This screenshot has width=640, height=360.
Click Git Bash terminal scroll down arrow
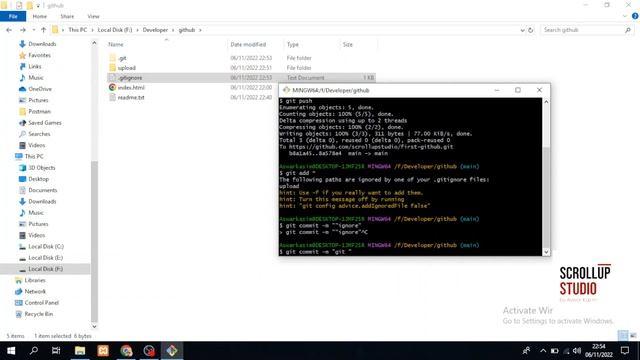[546, 252]
